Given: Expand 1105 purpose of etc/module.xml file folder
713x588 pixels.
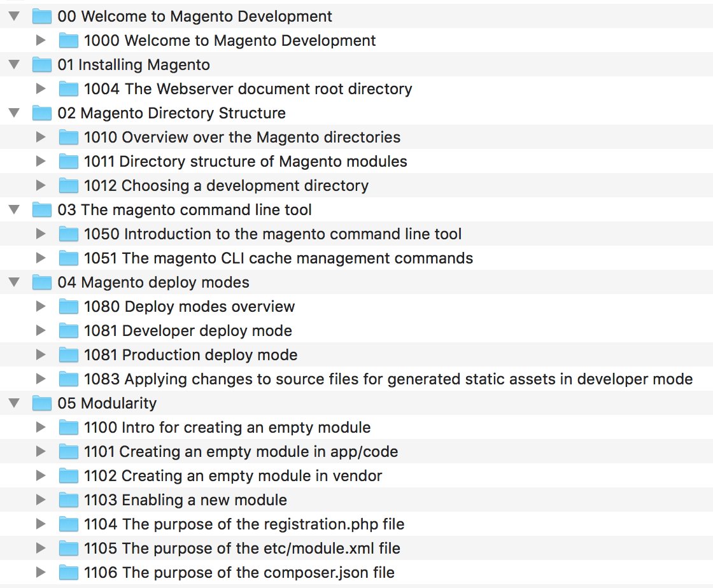Looking at the screenshot, I should [41, 549].
